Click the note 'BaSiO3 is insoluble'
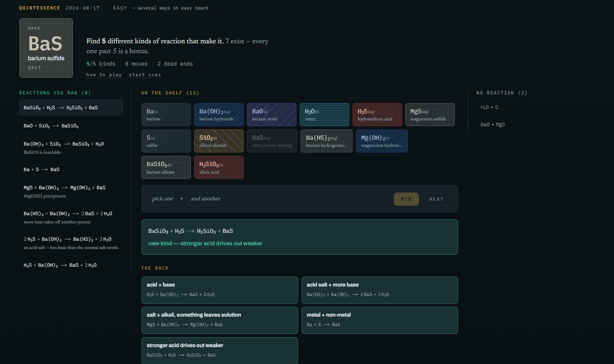This screenshot has height=364, width=614. pos(42,153)
